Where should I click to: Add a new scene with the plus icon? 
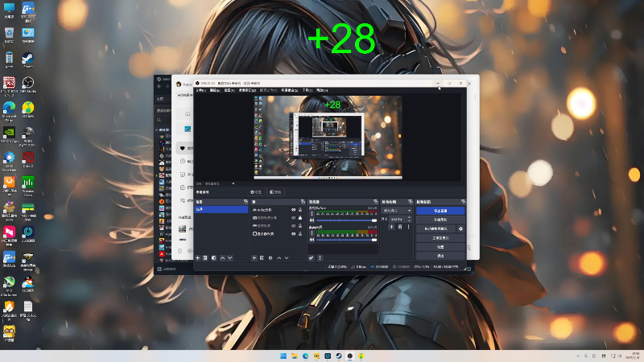197,257
